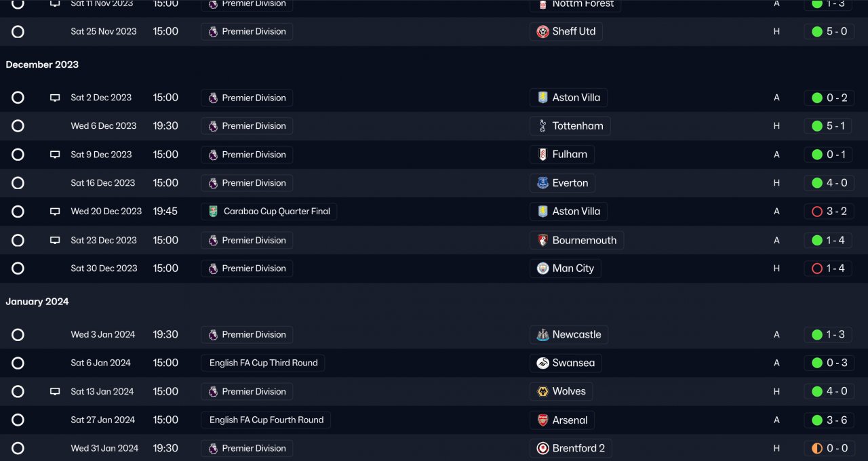Image resolution: width=868 pixels, height=461 pixels.
Task: Open the Brentford 2 team link
Action: (x=578, y=449)
